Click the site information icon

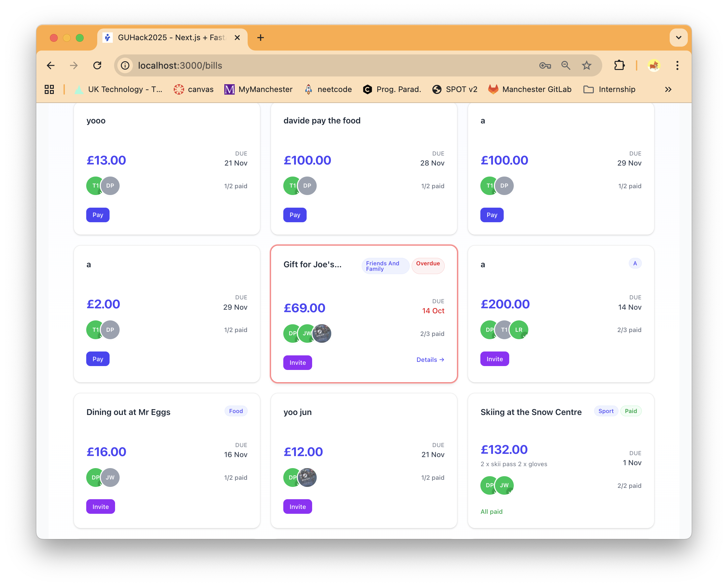(x=125, y=65)
